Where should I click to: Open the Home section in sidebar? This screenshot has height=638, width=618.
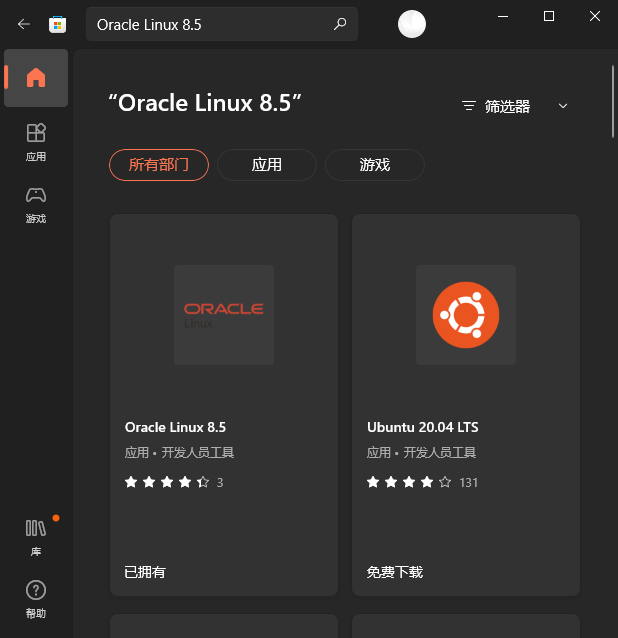[x=36, y=78]
